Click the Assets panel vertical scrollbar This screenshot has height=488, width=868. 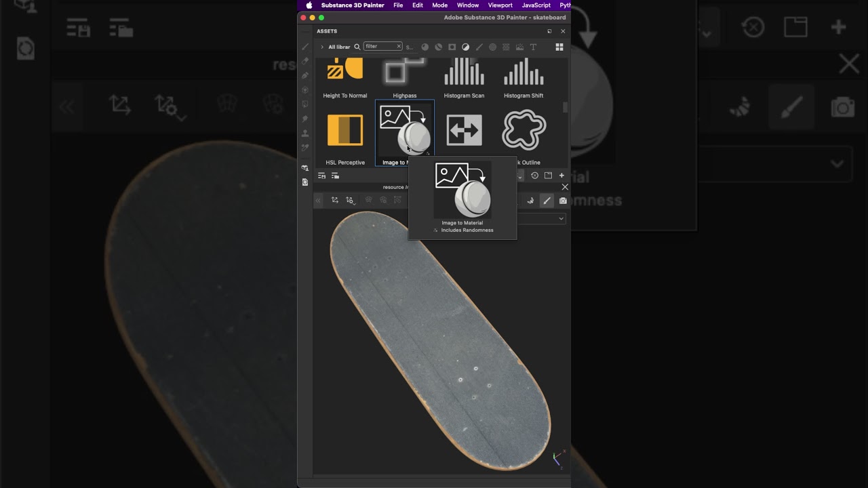(x=565, y=108)
